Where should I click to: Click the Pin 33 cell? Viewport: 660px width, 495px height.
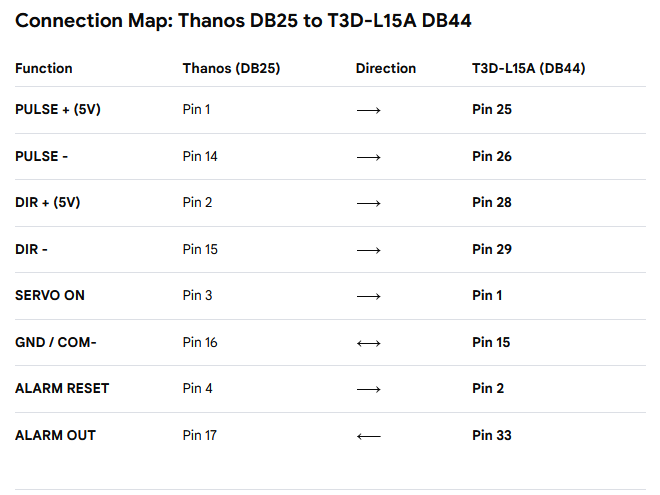pyautogui.click(x=492, y=435)
